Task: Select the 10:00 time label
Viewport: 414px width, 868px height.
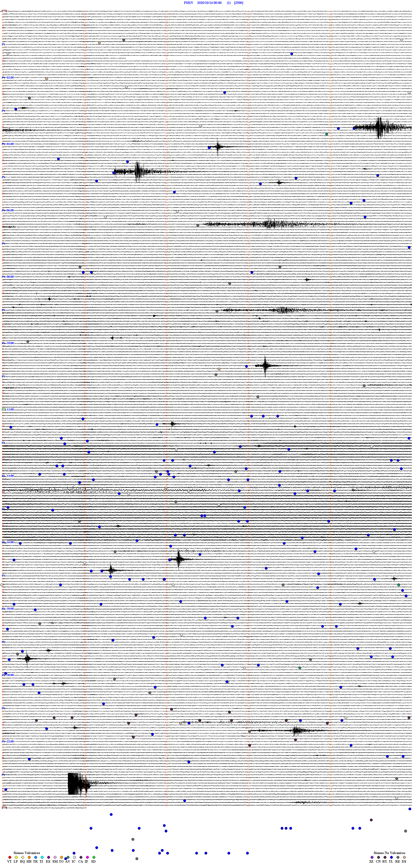Action: [10, 343]
